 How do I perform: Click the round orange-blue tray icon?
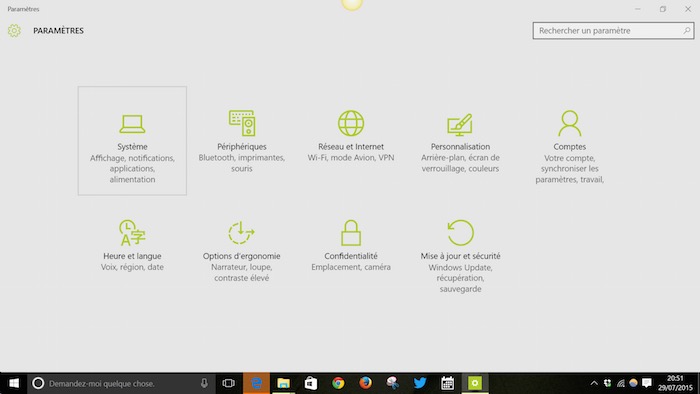pyautogui.click(x=633, y=383)
